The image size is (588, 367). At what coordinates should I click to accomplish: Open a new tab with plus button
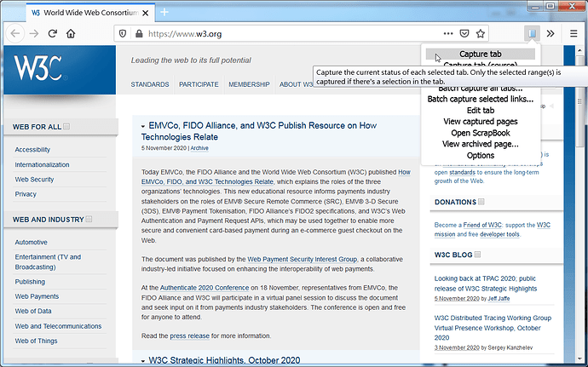coord(164,13)
